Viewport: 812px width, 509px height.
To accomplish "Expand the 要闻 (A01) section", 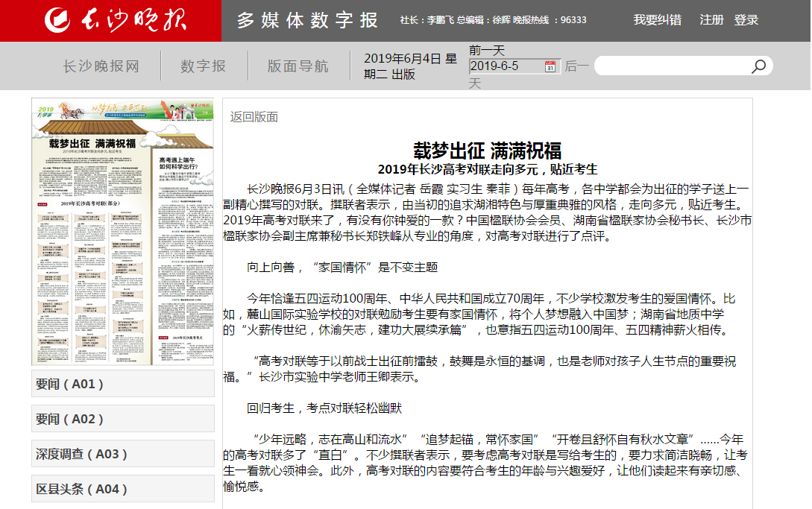I will point(123,385).
